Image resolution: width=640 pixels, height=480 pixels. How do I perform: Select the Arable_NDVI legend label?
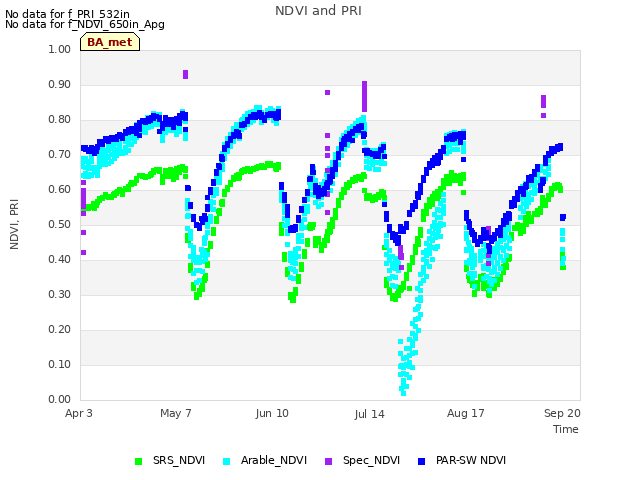[x=274, y=460]
